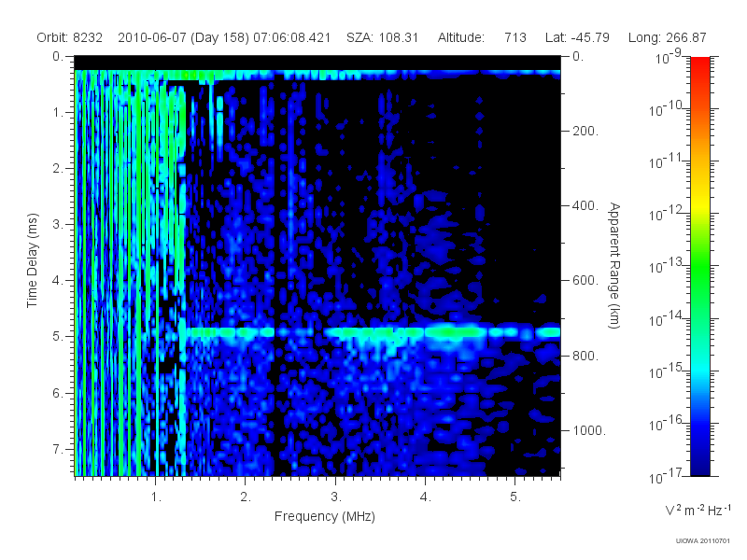Click the 'Apparent Range (km)' axis label
This screenshot has height=560, width=747.
coord(614,265)
